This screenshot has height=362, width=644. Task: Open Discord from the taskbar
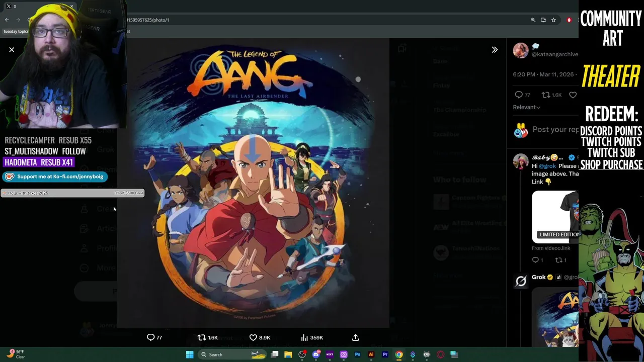click(x=316, y=354)
